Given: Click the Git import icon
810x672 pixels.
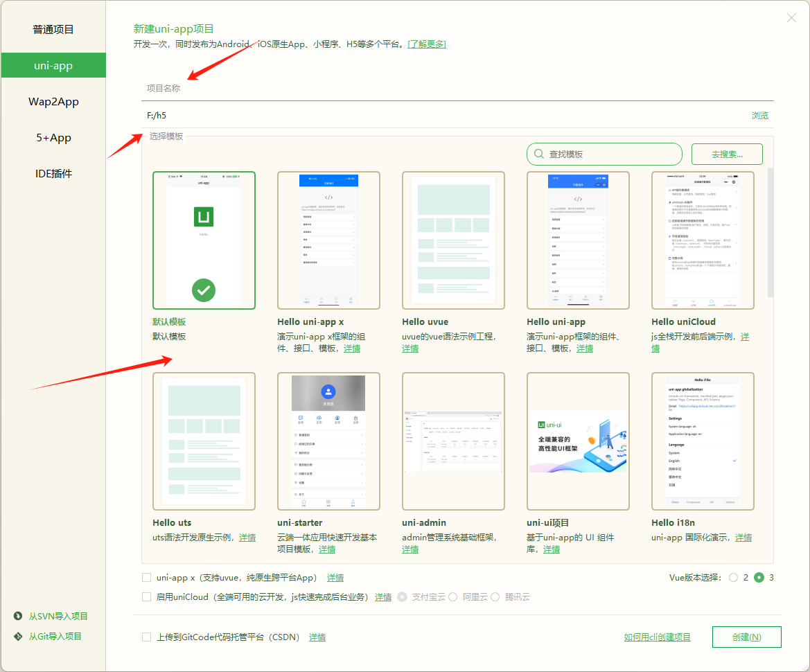Looking at the screenshot, I should (18, 637).
